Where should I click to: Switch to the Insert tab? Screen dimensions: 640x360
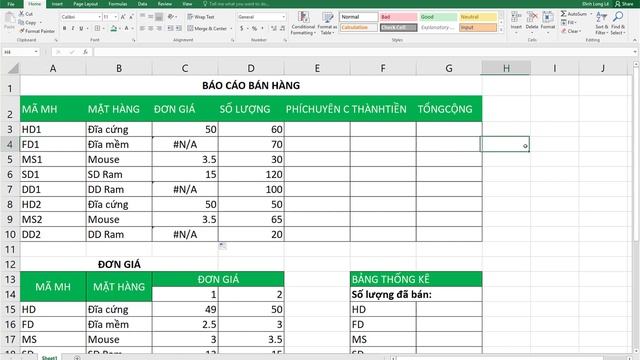57,4
